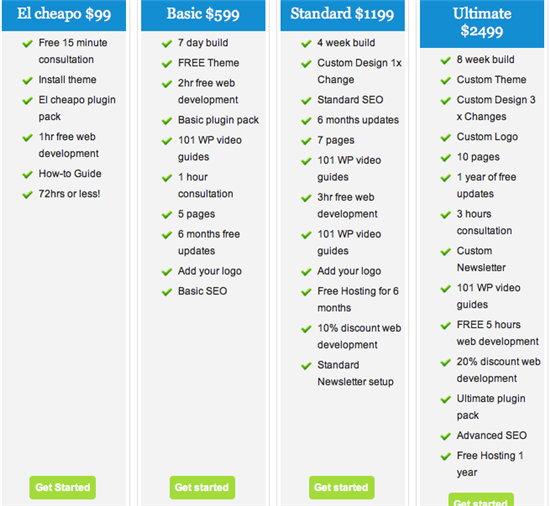
Task: Select the Standard $1199 plan header
Action: click(342, 15)
